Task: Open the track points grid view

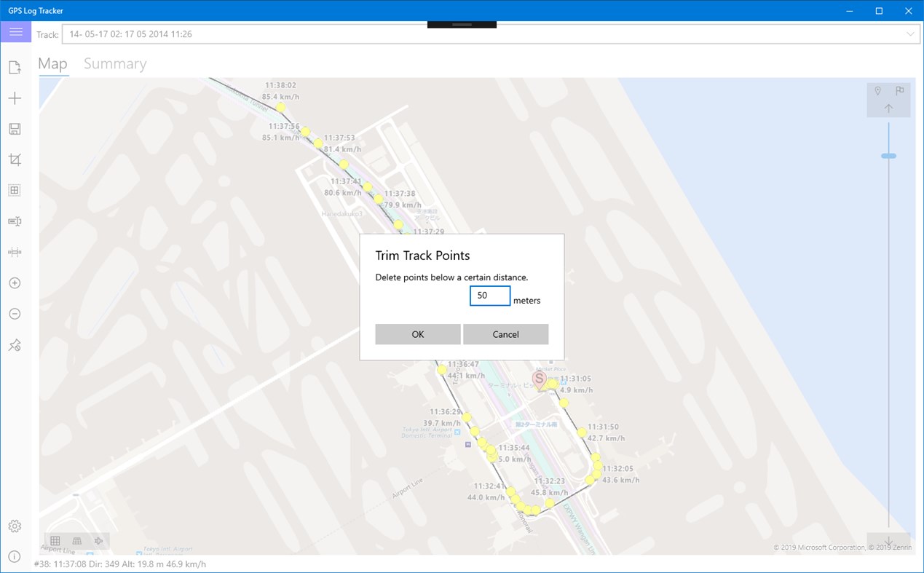Action: 15,190
